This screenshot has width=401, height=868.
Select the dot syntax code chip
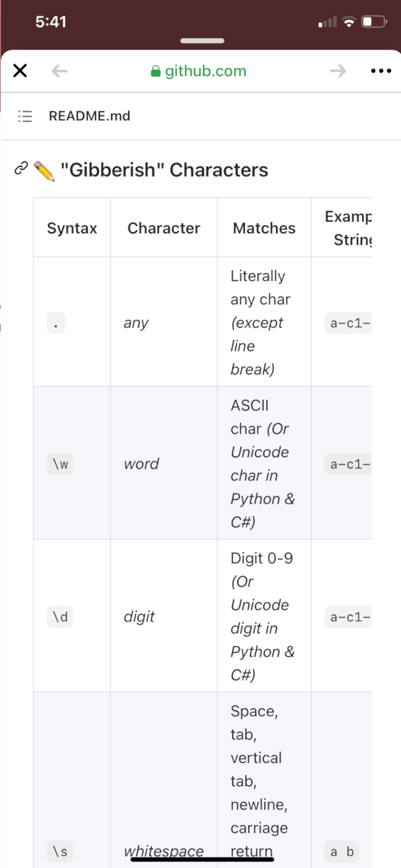pyautogui.click(x=56, y=323)
